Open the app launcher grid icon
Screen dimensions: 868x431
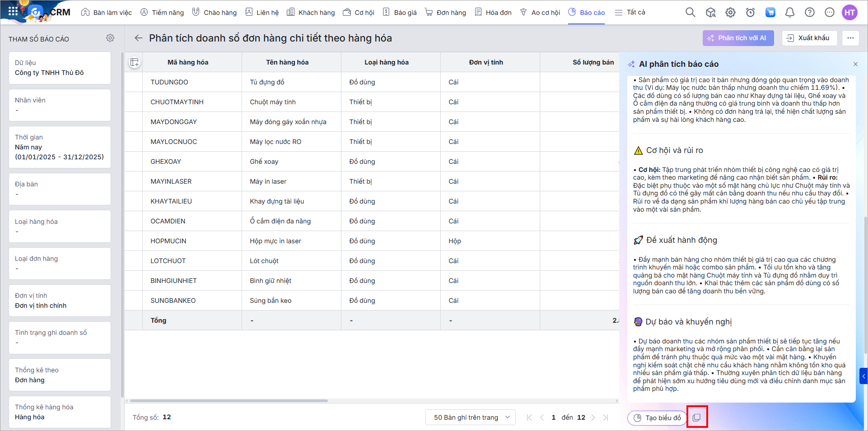[x=13, y=12]
